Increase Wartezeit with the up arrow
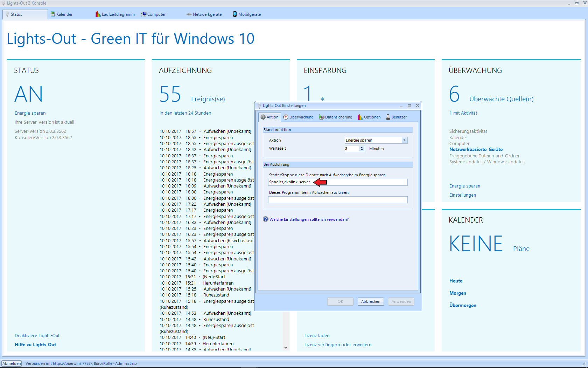This screenshot has height=368, width=588. point(362,147)
